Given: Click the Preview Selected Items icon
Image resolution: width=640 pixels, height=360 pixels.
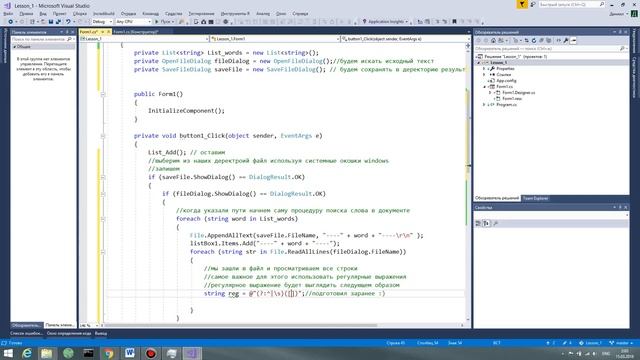Looking at the screenshot, I should pyautogui.click(x=573, y=40).
